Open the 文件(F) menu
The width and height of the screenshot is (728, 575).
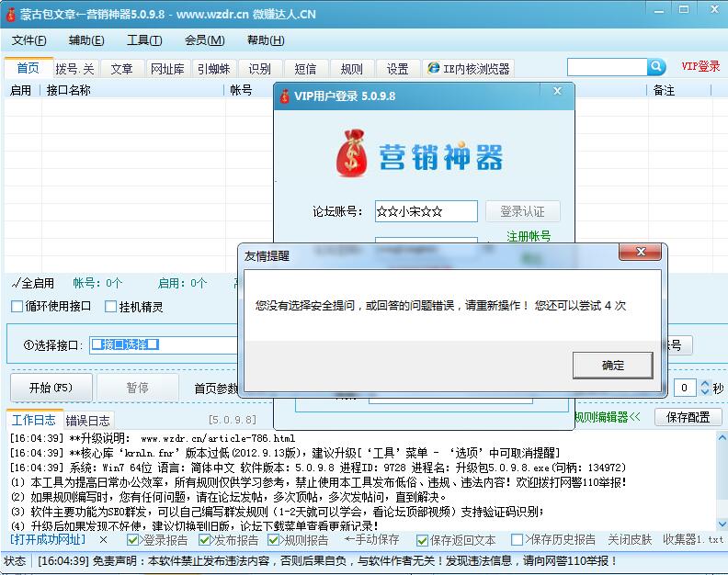click(28, 40)
